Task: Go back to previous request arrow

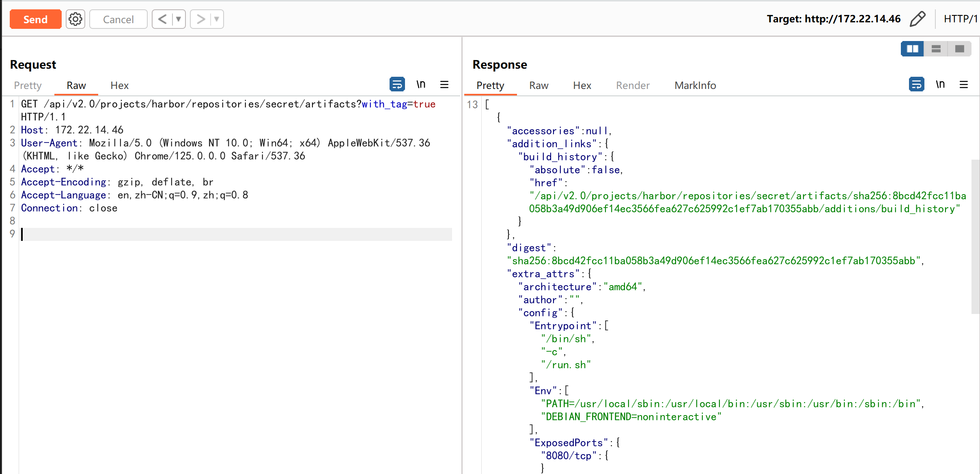Action: (x=162, y=19)
